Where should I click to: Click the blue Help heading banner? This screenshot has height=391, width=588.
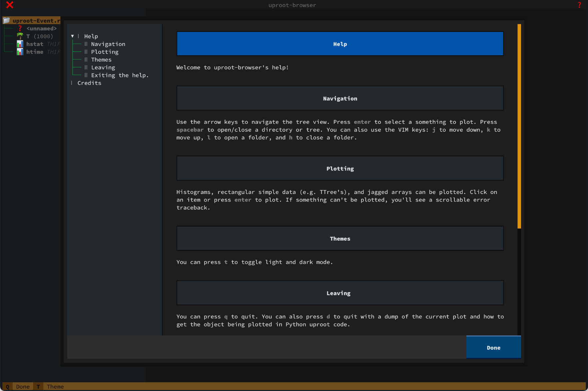click(x=340, y=44)
